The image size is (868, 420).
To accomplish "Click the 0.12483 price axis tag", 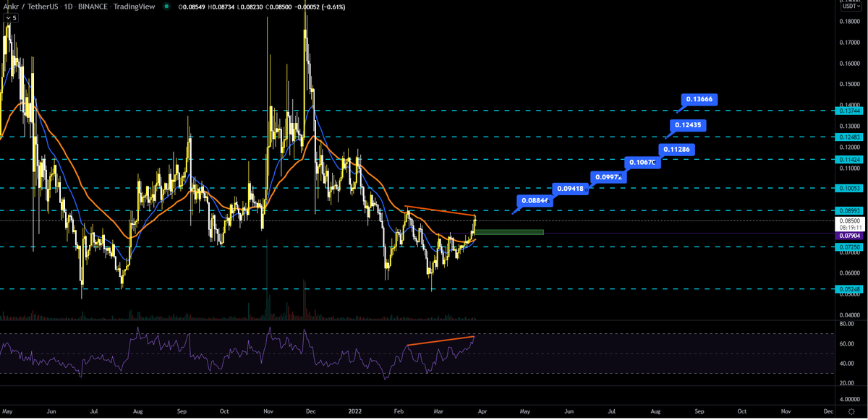I will (x=848, y=137).
